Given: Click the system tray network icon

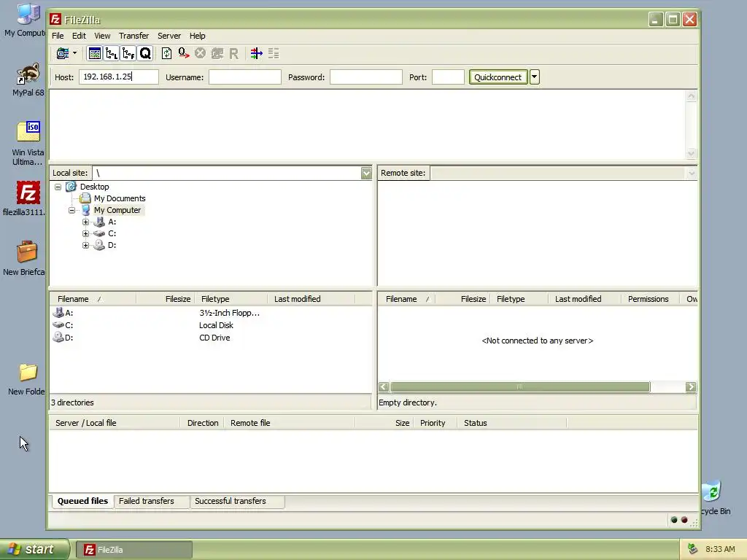Looking at the screenshot, I should (x=693, y=549).
